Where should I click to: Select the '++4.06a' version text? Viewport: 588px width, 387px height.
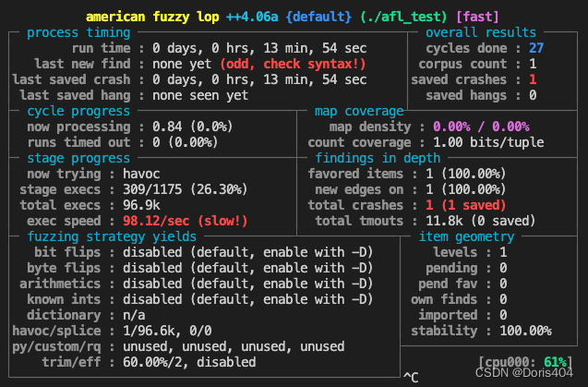(252, 18)
